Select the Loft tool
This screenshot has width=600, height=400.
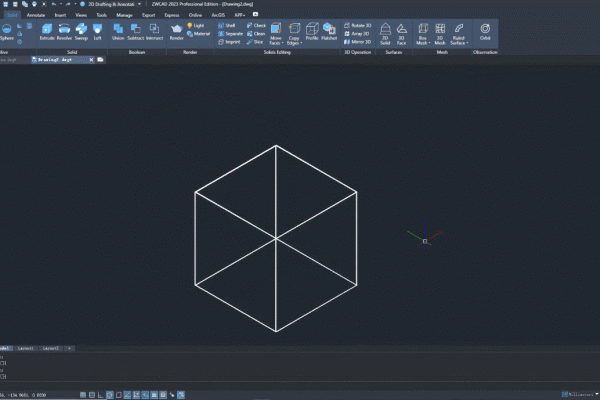(x=98, y=32)
